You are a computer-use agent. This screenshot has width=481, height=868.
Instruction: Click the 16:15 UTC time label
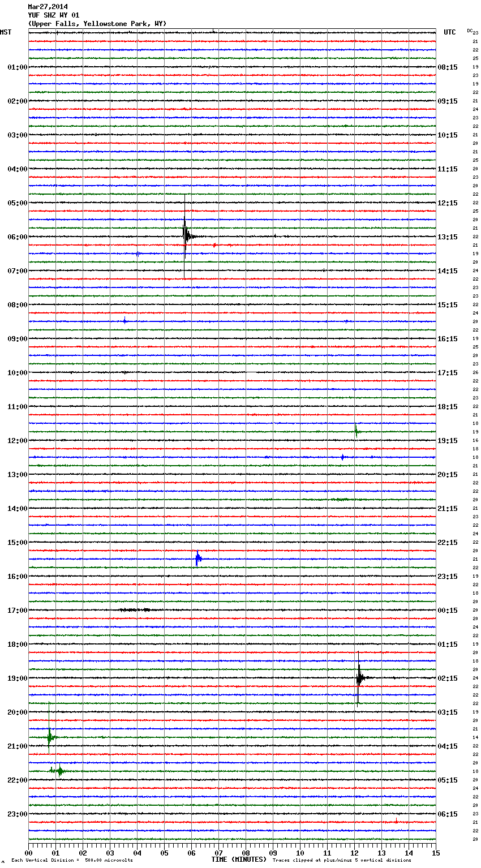[448, 339]
